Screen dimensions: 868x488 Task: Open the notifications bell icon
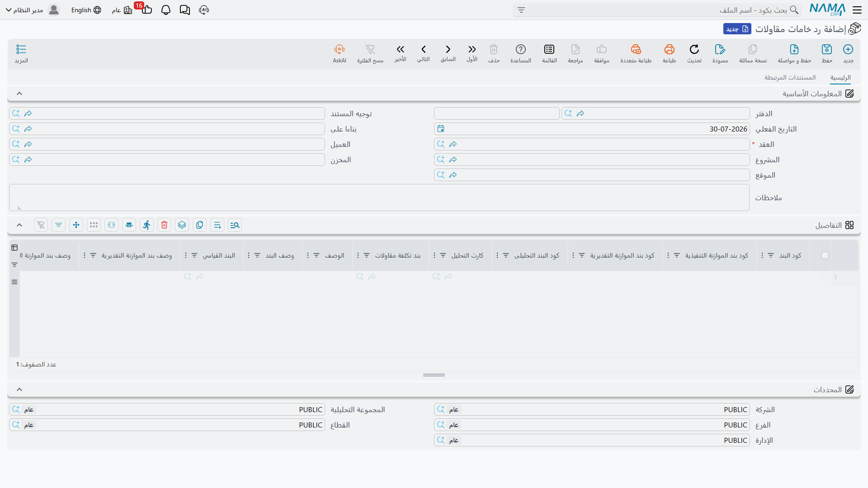[166, 10]
